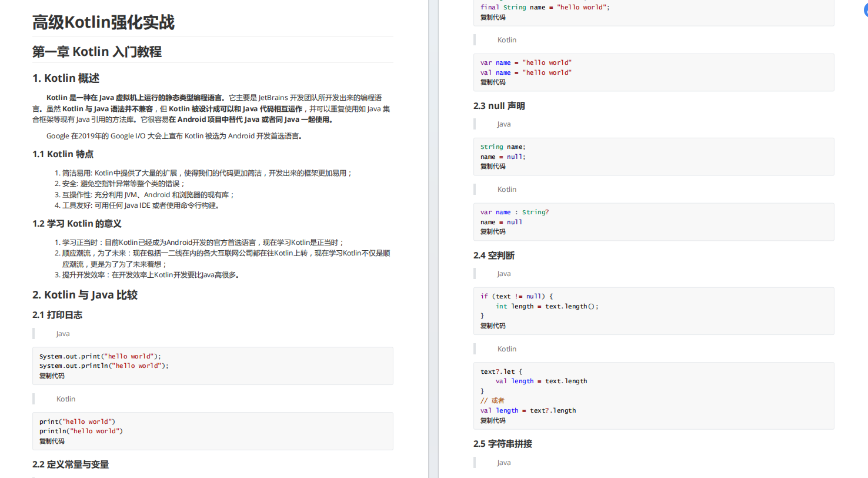Image resolution: width=868 pixels, height=478 pixels.
Task: Click list item '提升开发效率：在开发效率上'
Action: pos(151,275)
